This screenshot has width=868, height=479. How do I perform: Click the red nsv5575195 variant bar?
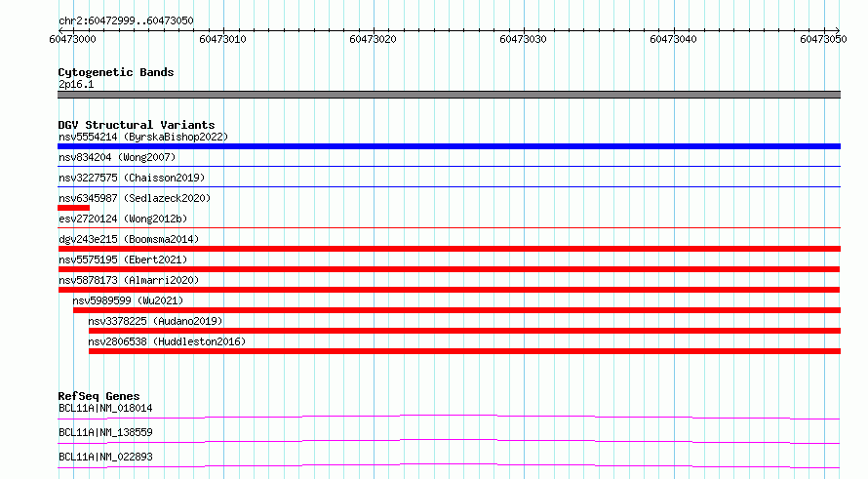click(449, 269)
